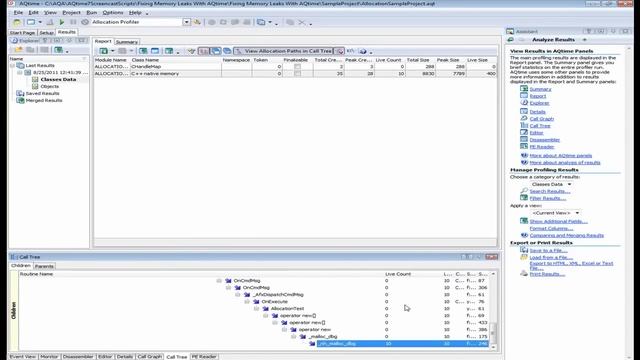Image resolution: width=640 pixels, height=360 pixels.
Task: Click the Save to a File icon
Action: pyautogui.click(x=524, y=250)
